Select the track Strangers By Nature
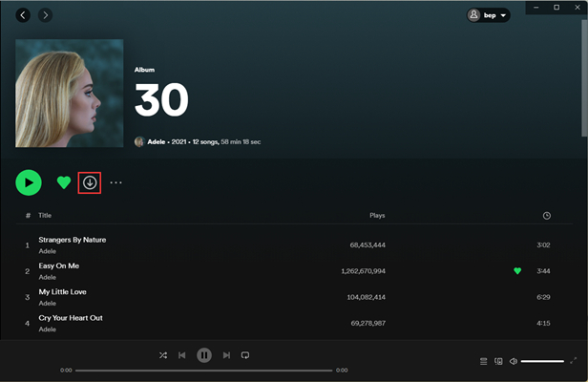 [x=73, y=240]
